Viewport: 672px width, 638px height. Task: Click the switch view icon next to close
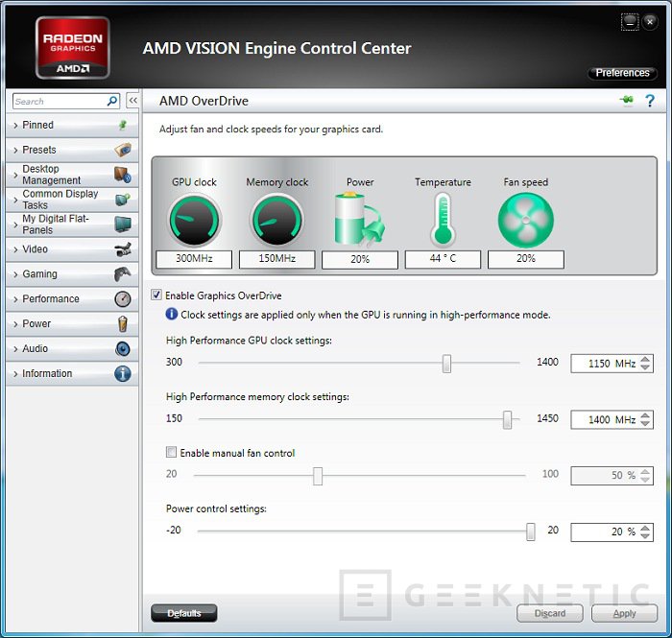(630, 22)
